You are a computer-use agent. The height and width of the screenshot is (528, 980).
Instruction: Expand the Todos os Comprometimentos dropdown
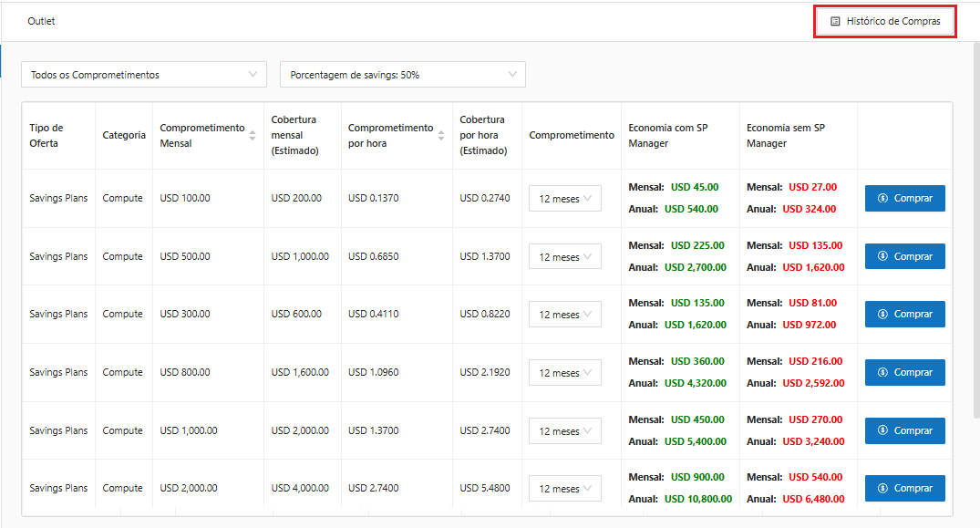point(143,75)
